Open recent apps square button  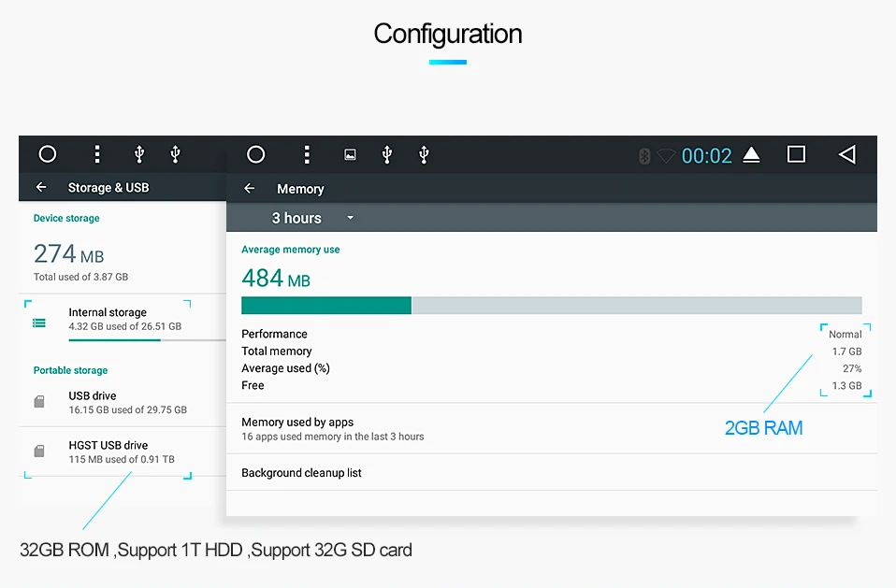click(x=796, y=154)
